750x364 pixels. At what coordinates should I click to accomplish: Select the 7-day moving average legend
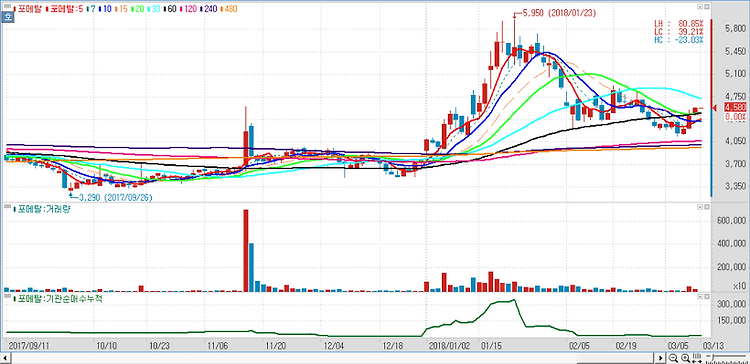click(92, 9)
